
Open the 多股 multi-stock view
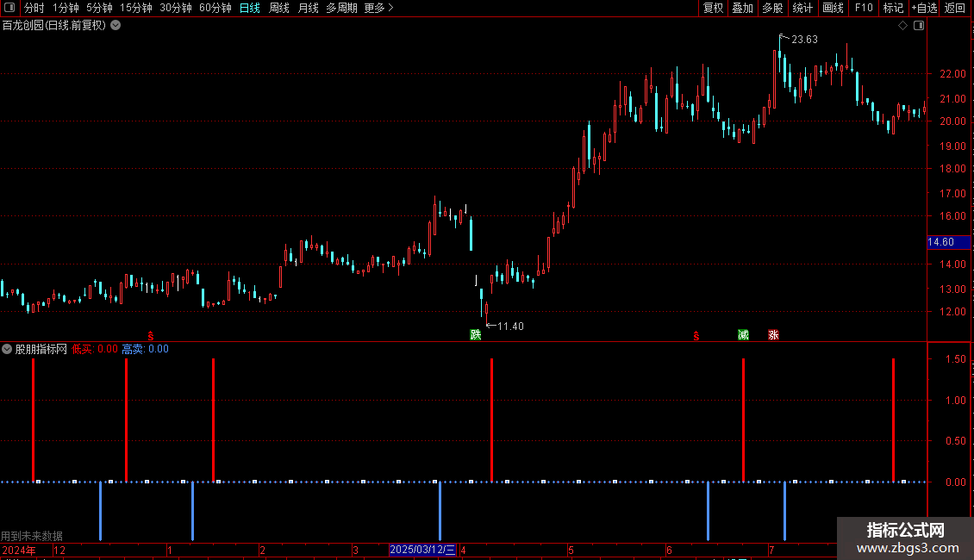[x=772, y=8]
